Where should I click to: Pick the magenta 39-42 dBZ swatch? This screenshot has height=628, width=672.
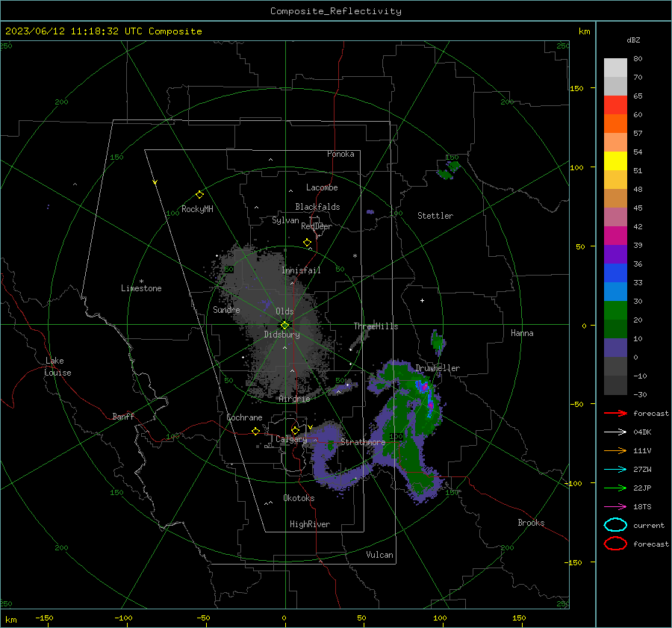click(x=615, y=236)
